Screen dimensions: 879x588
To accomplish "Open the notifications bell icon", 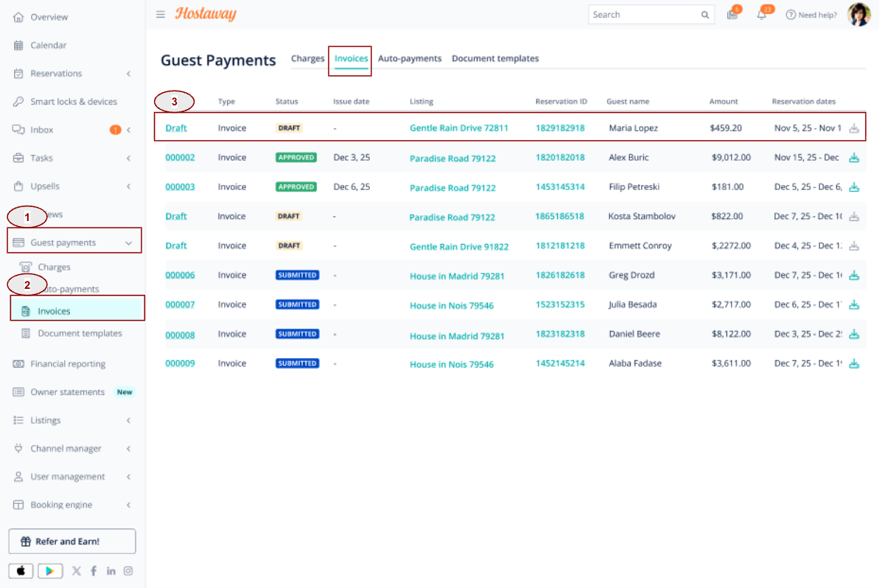I will (761, 15).
